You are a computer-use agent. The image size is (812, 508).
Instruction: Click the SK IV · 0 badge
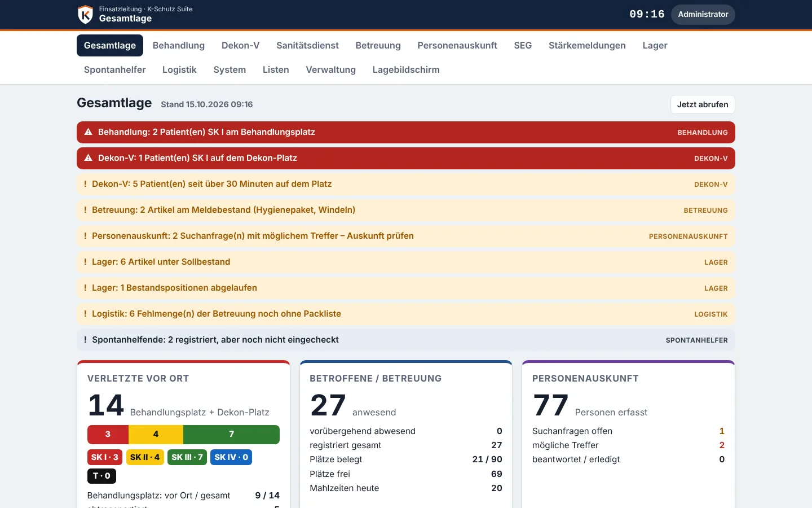(x=231, y=457)
